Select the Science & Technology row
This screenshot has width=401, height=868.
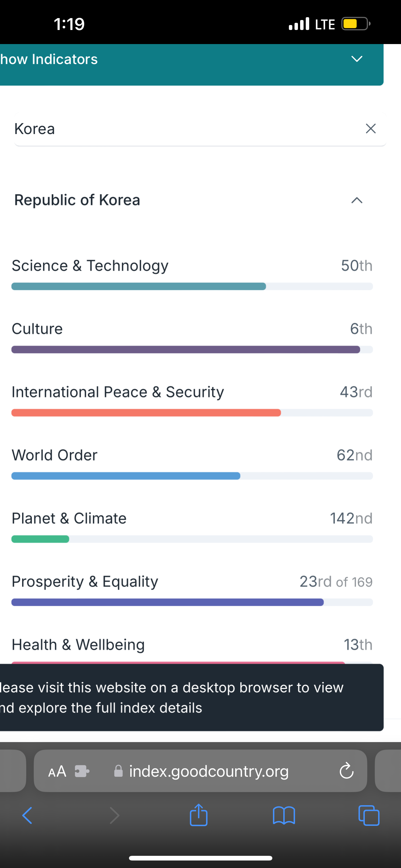(192, 273)
